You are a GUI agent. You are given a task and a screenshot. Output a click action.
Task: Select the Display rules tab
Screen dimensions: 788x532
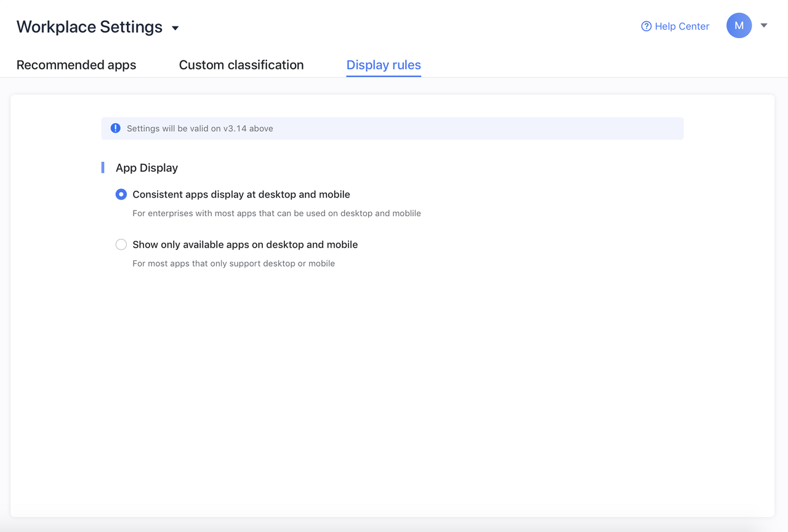[384, 65]
